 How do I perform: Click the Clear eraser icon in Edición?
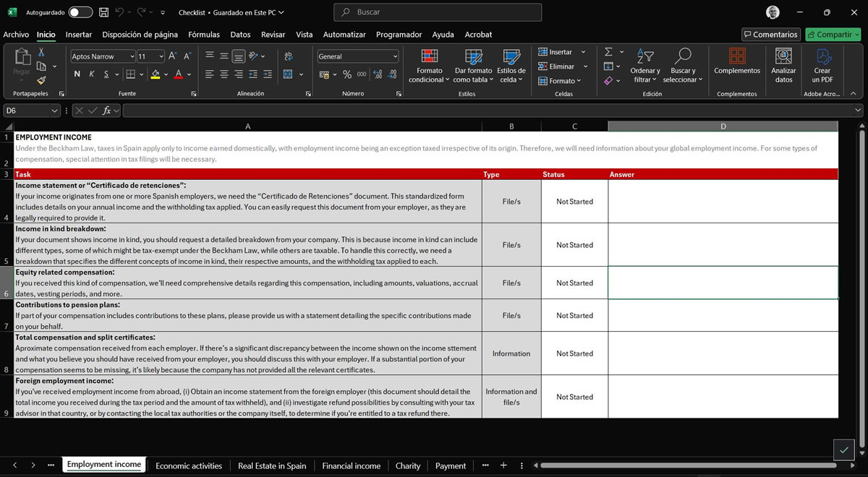click(608, 80)
